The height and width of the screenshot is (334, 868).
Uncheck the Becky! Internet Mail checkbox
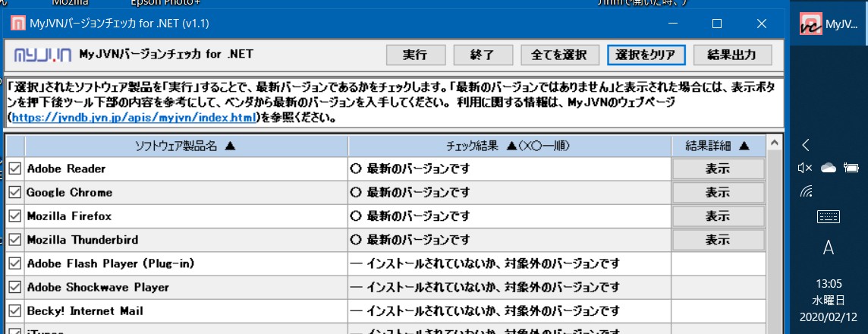pos(15,311)
